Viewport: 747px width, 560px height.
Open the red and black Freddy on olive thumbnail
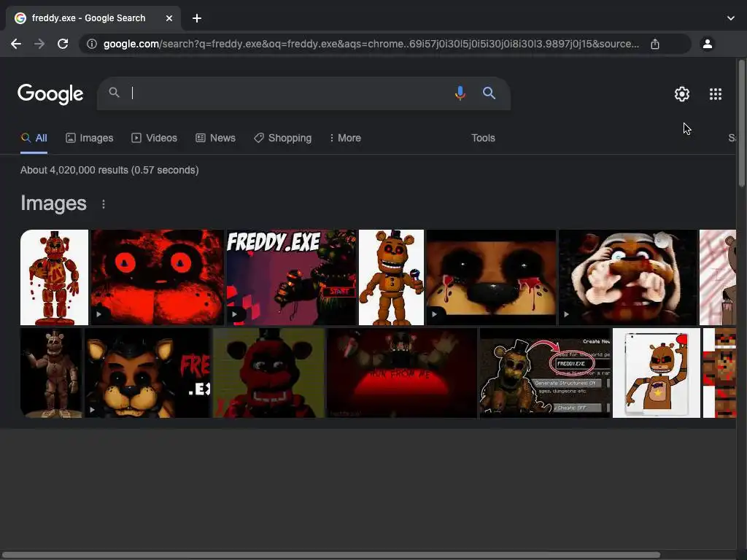tap(268, 373)
